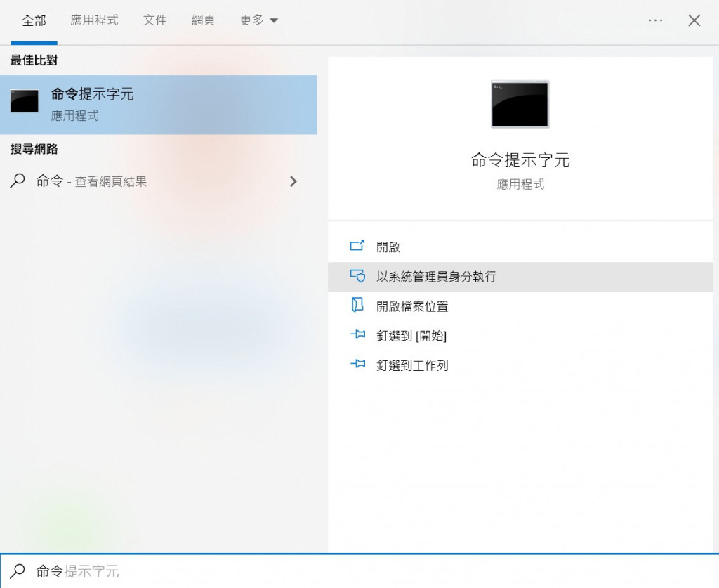Choose 釘選到工作列
Image resolution: width=719 pixels, height=588 pixels.
click(x=520, y=365)
